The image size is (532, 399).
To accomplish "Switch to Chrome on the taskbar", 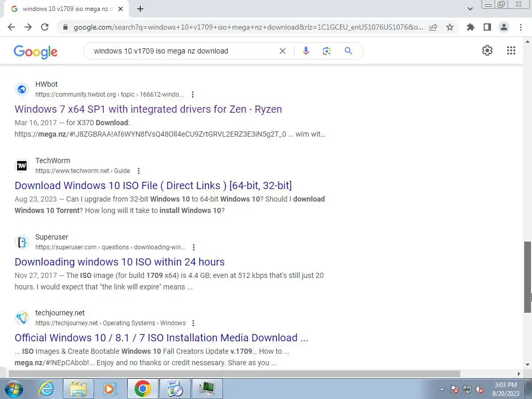I will [142, 389].
